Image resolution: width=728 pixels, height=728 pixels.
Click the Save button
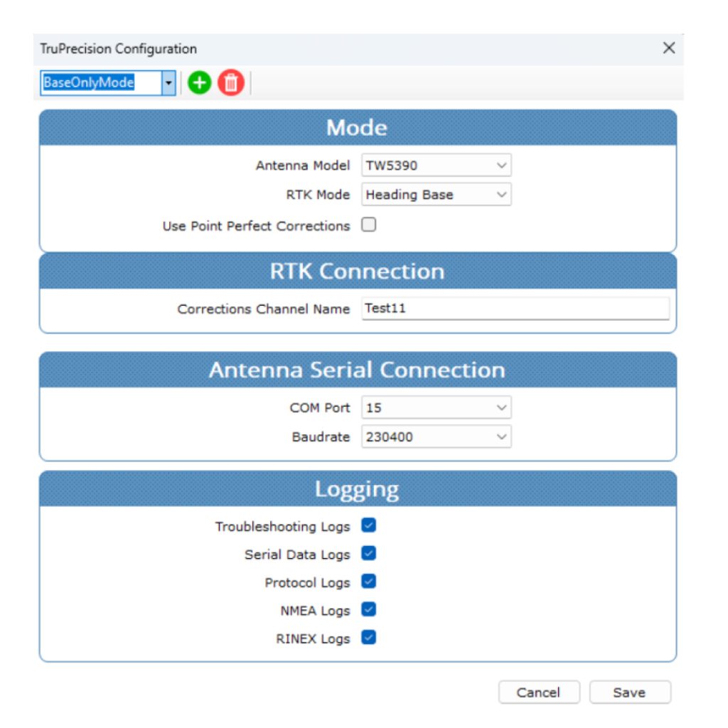coord(629,692)
